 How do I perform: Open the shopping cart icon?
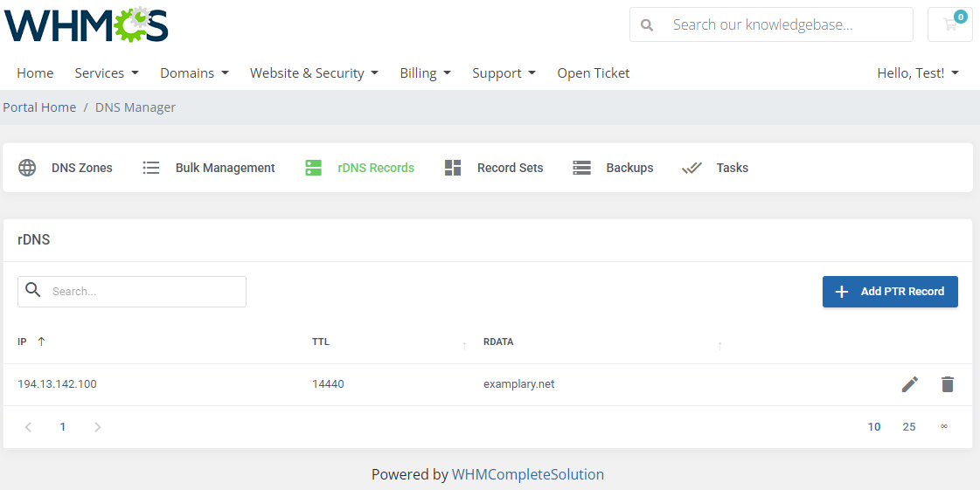[950, 24]
